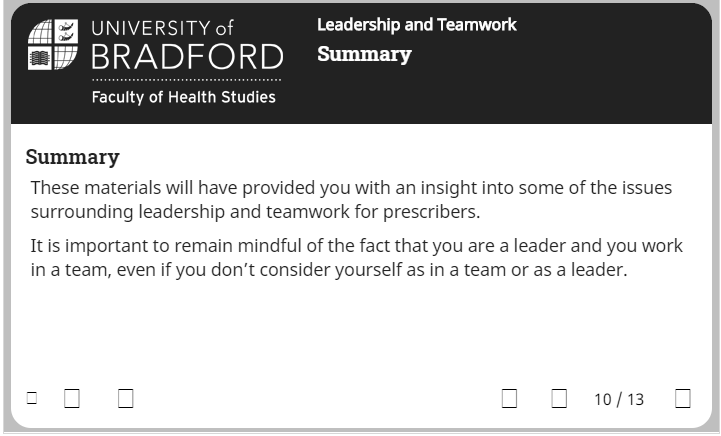
Task: Click the smallest square icon in the bottom bar
Action: [32, 398]
